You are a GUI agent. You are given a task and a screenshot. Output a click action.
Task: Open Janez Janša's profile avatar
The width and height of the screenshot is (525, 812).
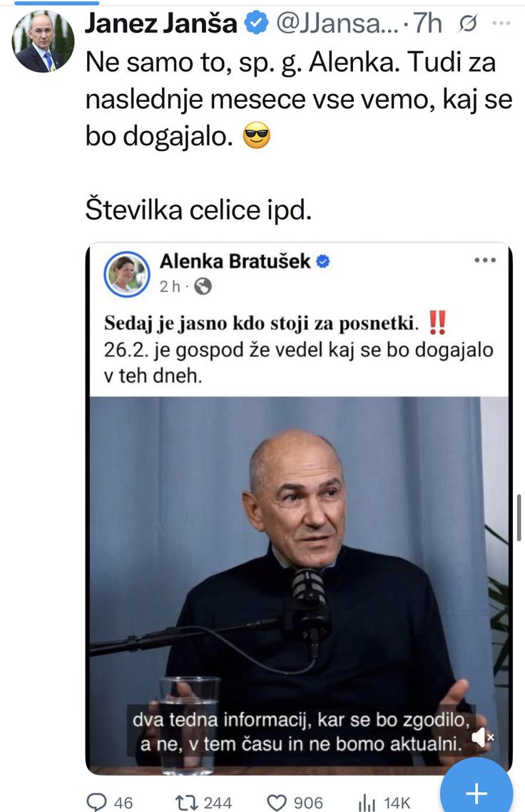43,41
